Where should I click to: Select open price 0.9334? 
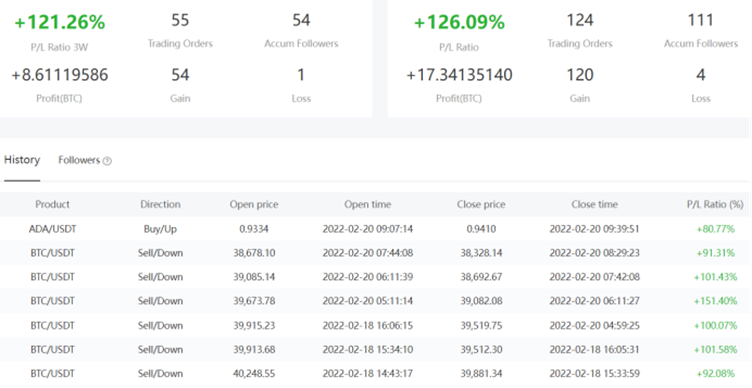[x=254, y=229]
